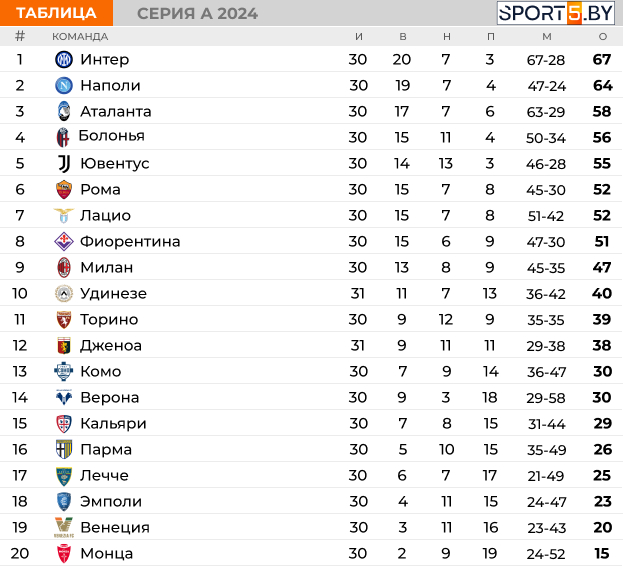
Task: Click the Inter club crest icon
Action: pos(64,60)
